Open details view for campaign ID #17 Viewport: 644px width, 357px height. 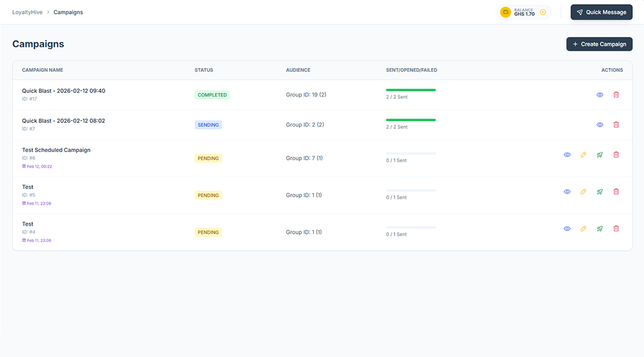pos(600,95)
